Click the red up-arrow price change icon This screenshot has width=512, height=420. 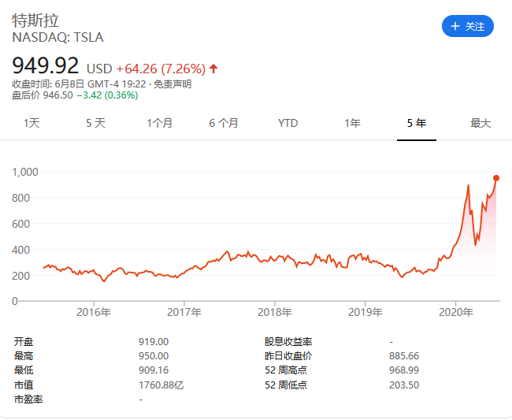(x=213, y=69)
